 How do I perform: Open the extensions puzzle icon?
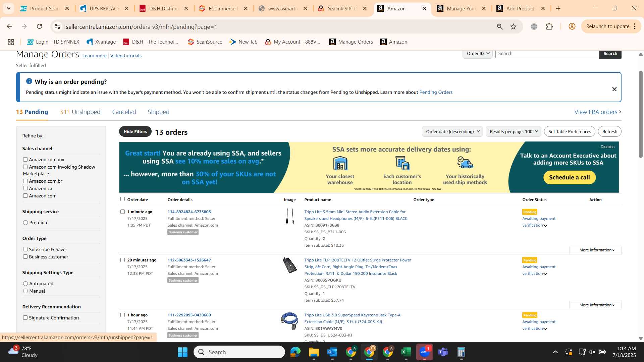(x=549, y=26)
